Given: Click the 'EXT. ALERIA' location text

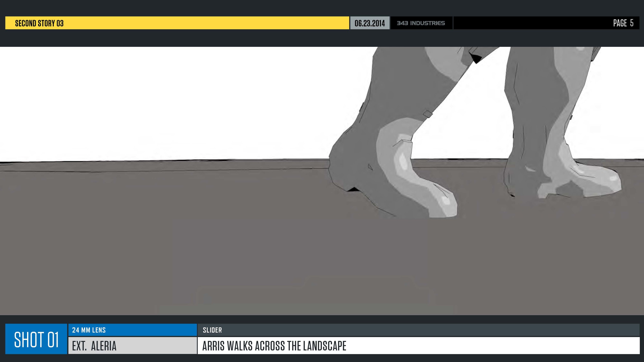Looking at the screenshot, I should click(94, 346).
